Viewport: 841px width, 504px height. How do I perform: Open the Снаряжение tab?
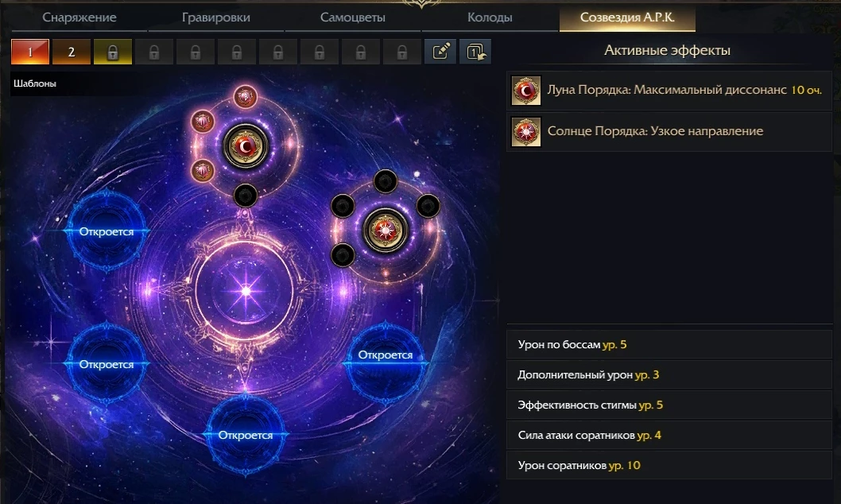tap(79, 17)
